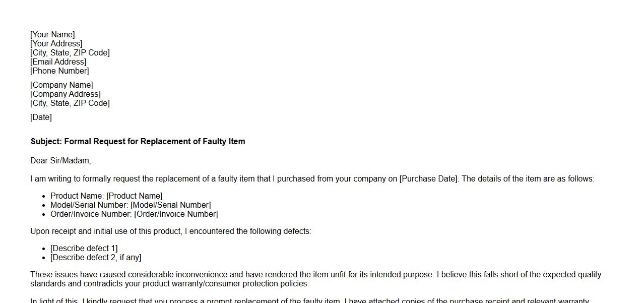Click the [Company Address] placeholder
Screen dimensions: 644x303
click(65, 94)
